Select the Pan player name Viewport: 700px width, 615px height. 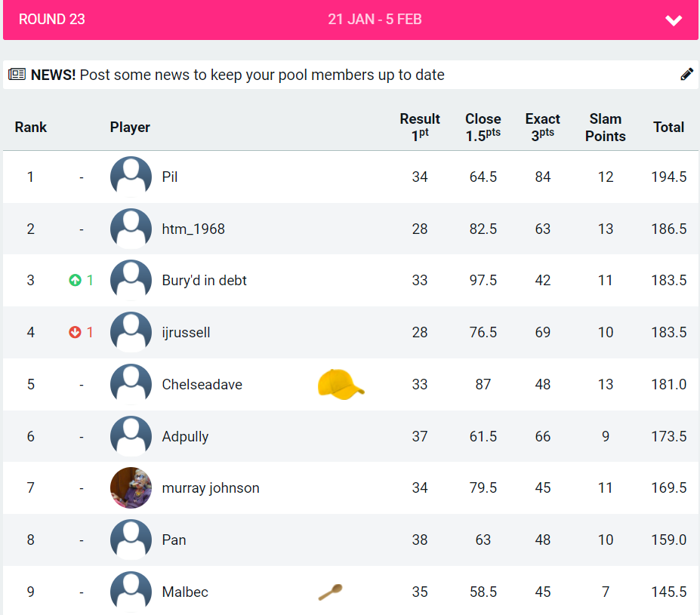pos(174,540)
